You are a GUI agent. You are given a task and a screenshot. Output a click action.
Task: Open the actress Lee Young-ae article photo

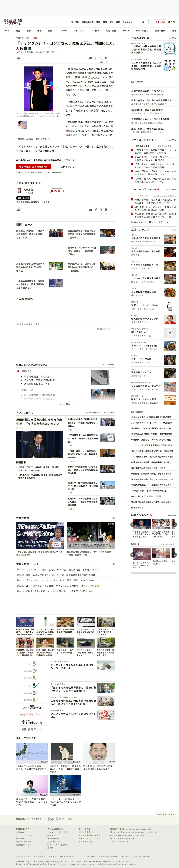[x=38, y=89]
